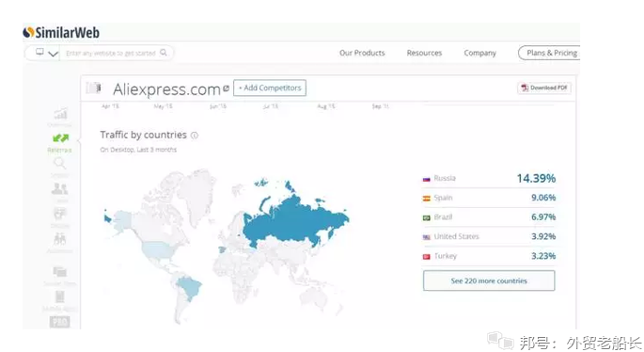The height and width of the screenshot is (352, 644).
Task: Click See 220 more countries button
Action: point(489,280)
